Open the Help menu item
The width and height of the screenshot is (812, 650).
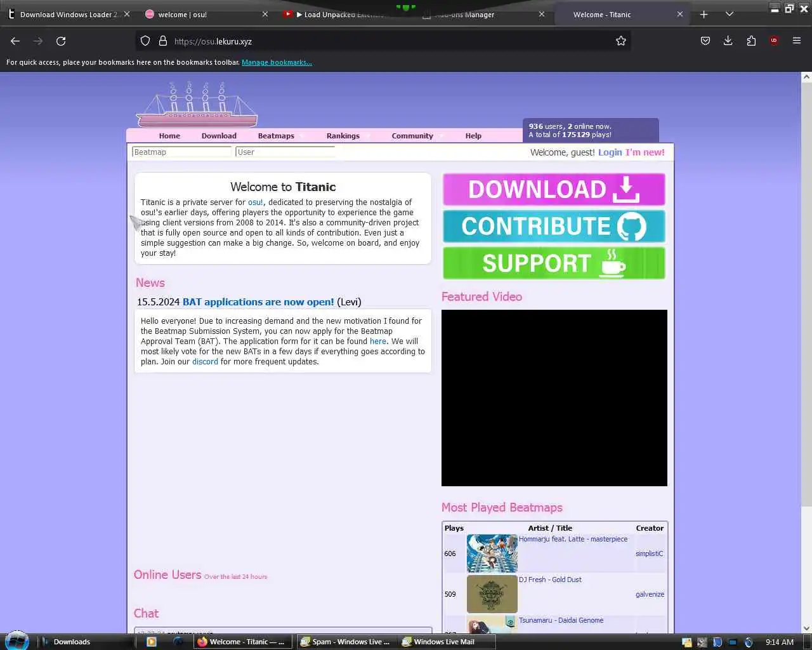473,136
